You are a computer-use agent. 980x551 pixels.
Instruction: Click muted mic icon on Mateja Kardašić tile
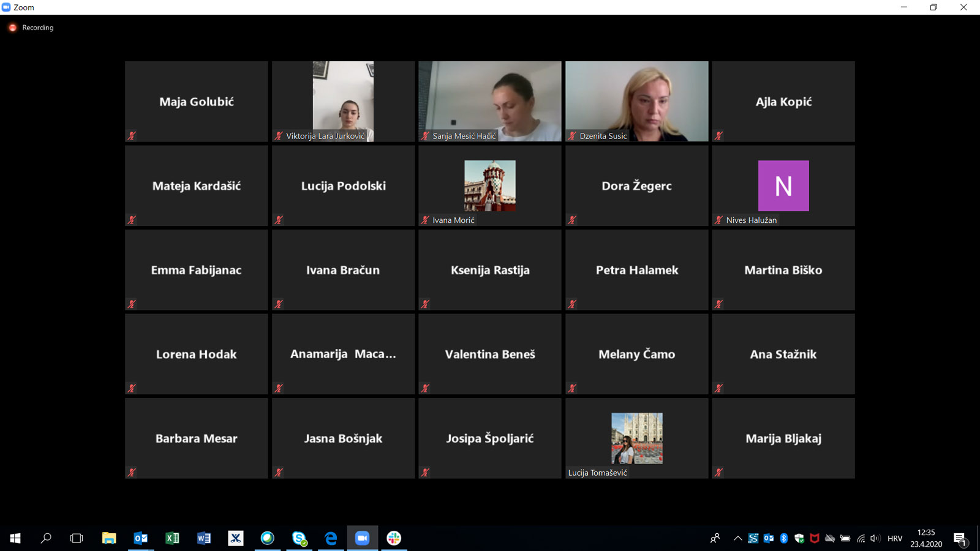click(x=132, y=220)
